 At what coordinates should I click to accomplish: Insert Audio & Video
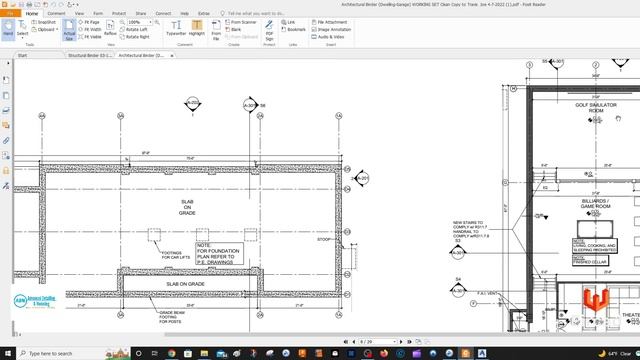(328, 37)
